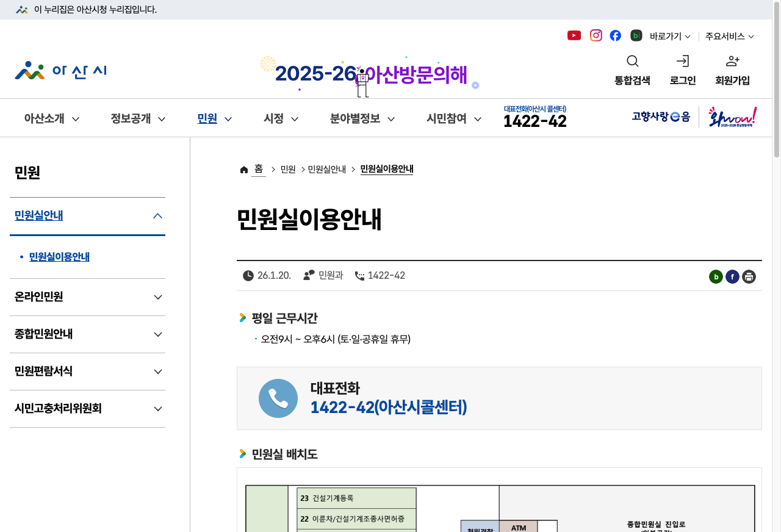The height and width of the screenshot is (532, 781).
Task: Click 민원 in the breadcrumb
Action: click(288, 170)
